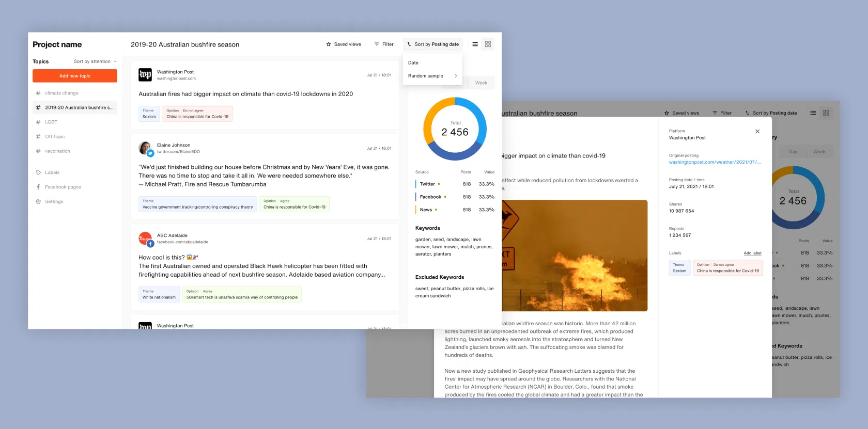Click the Settings gear icon in sidebar
This screenshot has height=429, width=868.
tap(38, 202)
